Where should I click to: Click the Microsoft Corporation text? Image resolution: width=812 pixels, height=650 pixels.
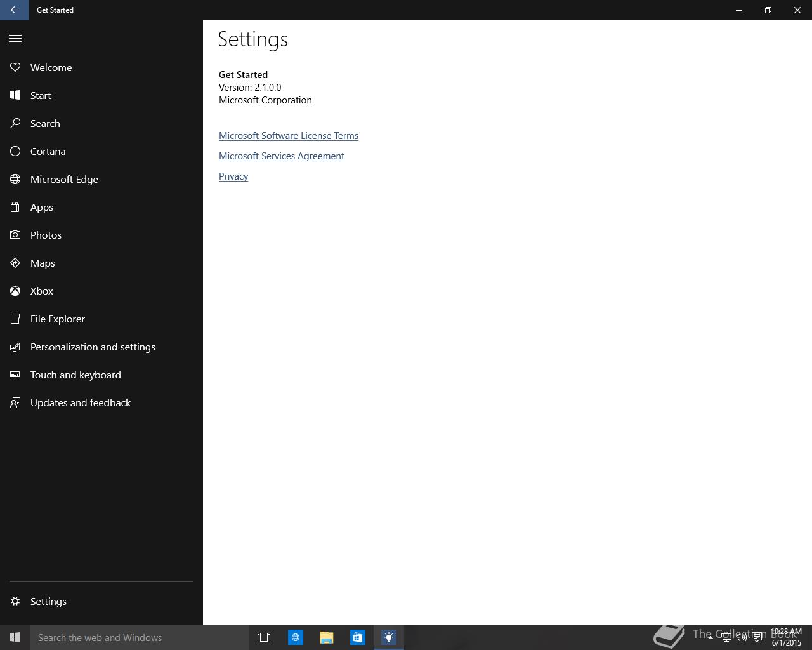(x=265, y=100)
